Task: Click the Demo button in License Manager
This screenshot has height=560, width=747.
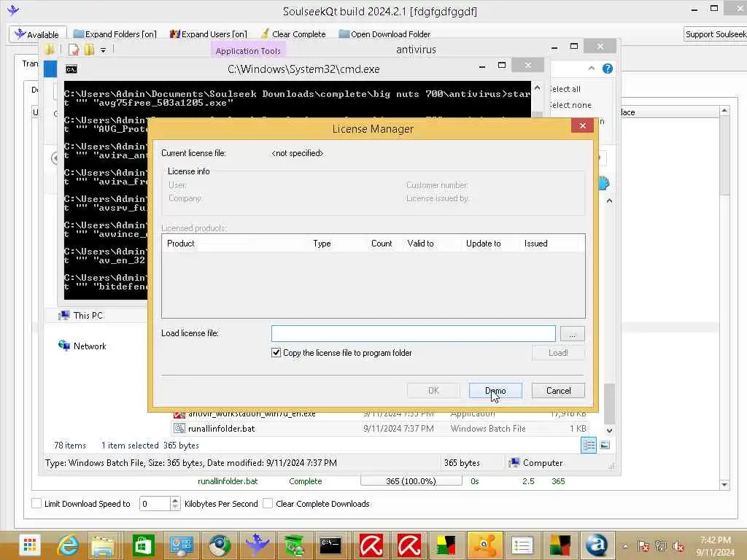Action: [495, 391]
